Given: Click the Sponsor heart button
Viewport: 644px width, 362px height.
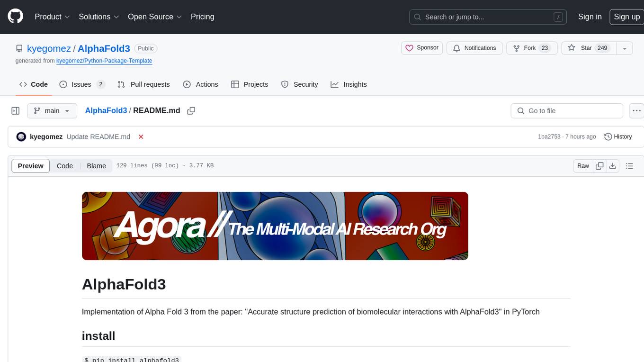Looking at the screenshot, I should (422, 48).
